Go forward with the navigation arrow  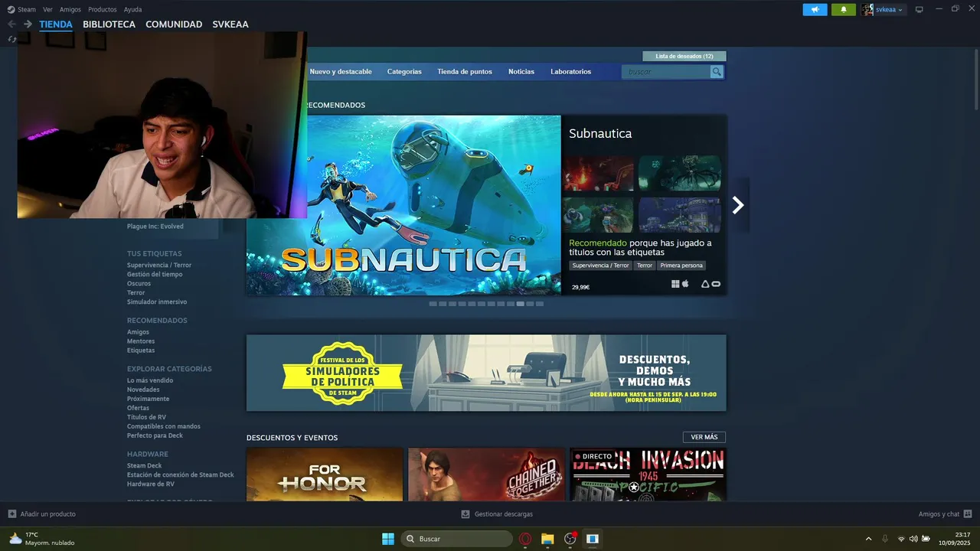click(x=28, y=24)
